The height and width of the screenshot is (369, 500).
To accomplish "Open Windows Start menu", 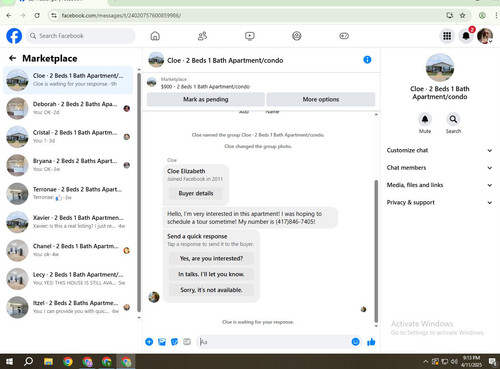I will click(x=9, y=361).
